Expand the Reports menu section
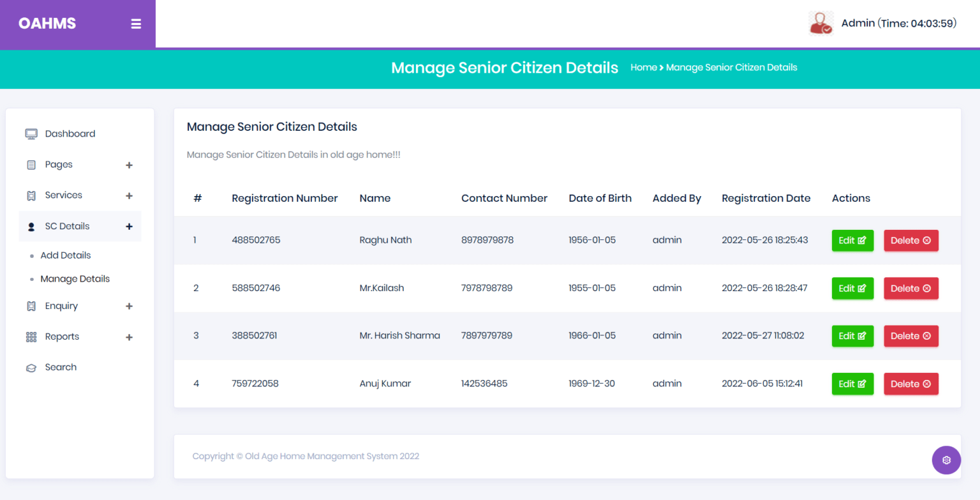 129,337
